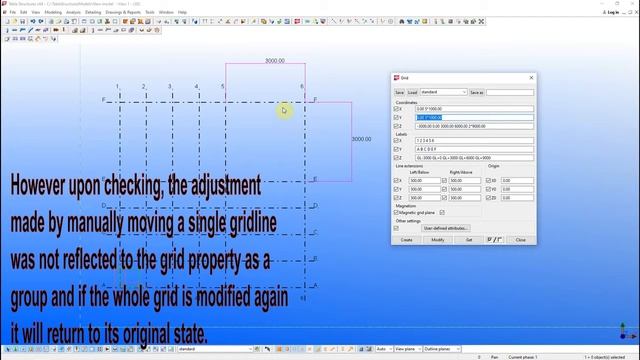Click the first orange snap switch icon
640x360 pixels.
pos(279,349)
